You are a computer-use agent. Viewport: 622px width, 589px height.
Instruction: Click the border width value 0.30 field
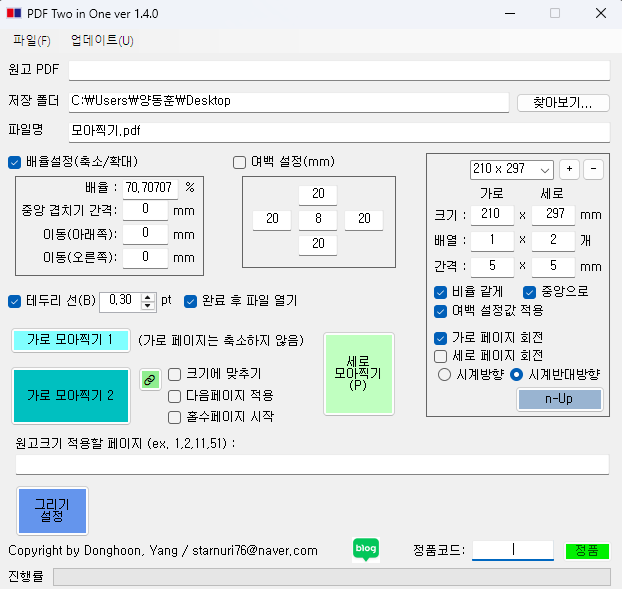121,302
